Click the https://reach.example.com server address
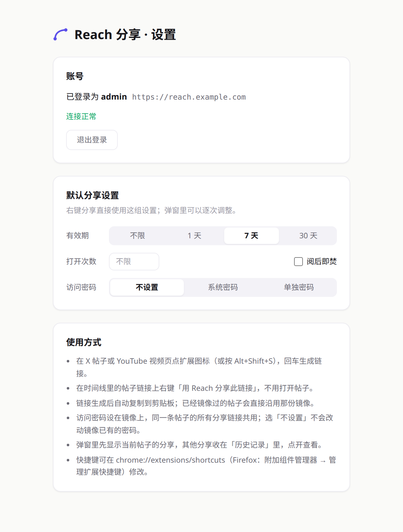403x532 pixels. point(189,97)
